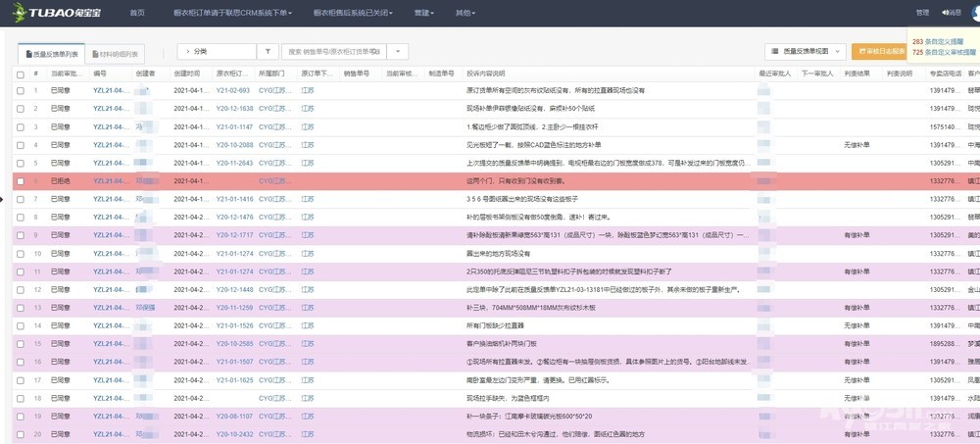Toggle the select-all checkbox in table header
This screenshot has width=980, height=444.
(x=20, y=74)
